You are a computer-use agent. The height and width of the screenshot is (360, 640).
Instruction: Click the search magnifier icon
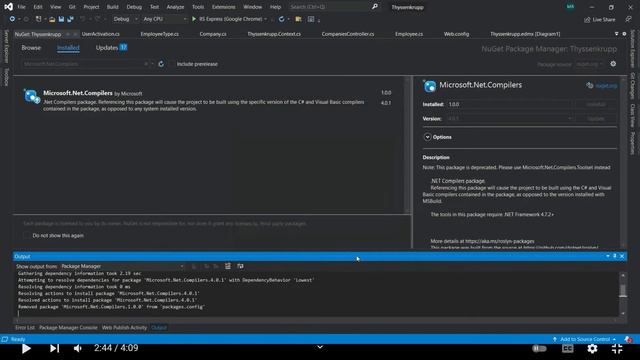click(375, 7)
